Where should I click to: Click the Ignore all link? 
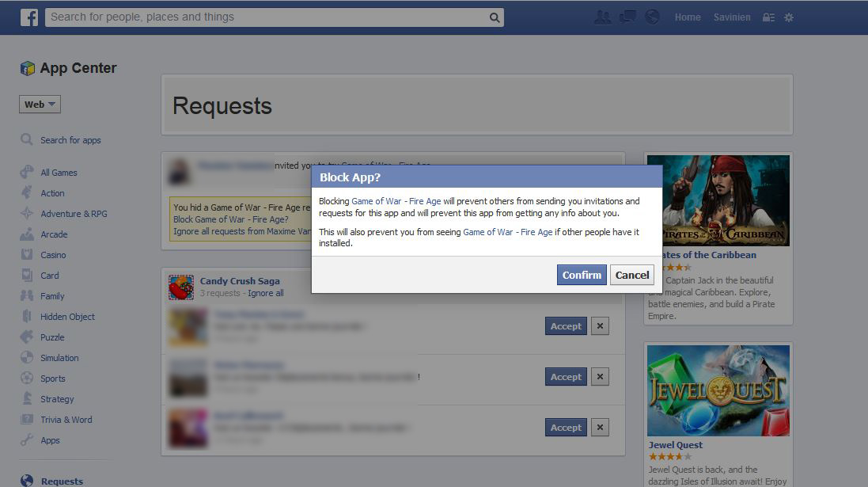click(x=266, y=293)
